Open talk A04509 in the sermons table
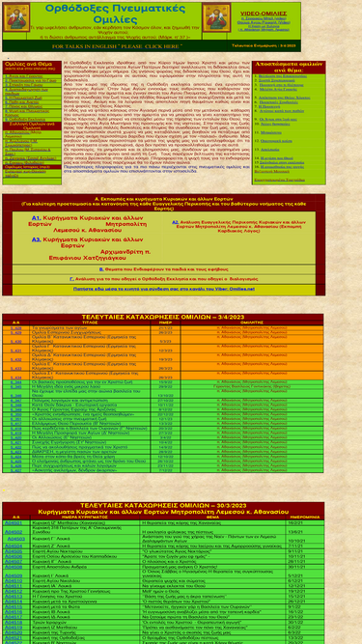Image resolution: width=362 pixels, height=644 pixels. click(x=14, y=575)
